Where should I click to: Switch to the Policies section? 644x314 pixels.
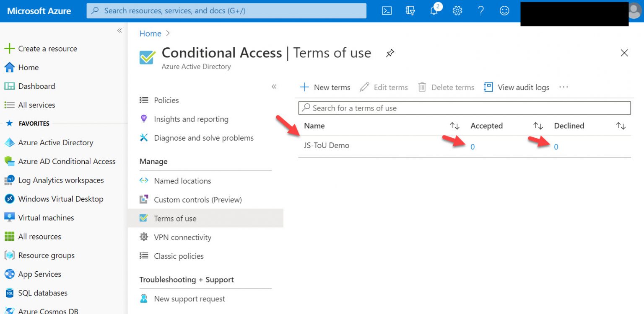point(166,100)
